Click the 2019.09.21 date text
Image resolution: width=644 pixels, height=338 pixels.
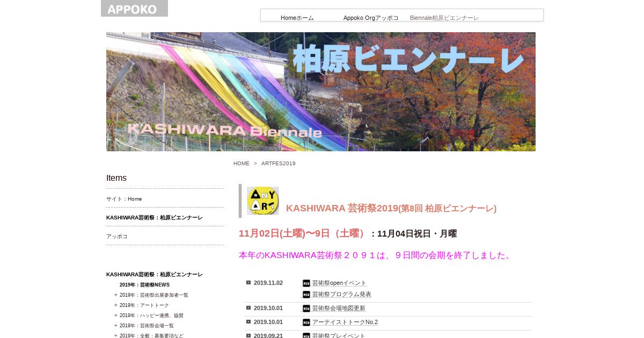268,336
